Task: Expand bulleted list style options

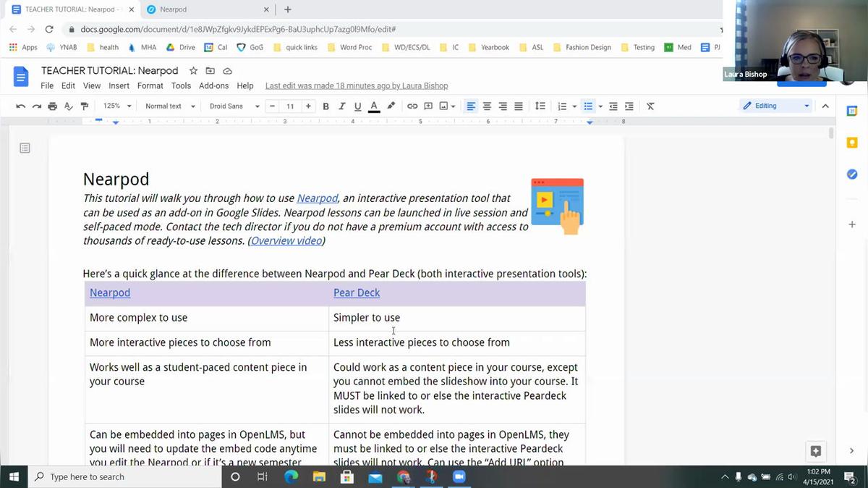Action: [600, 106]
